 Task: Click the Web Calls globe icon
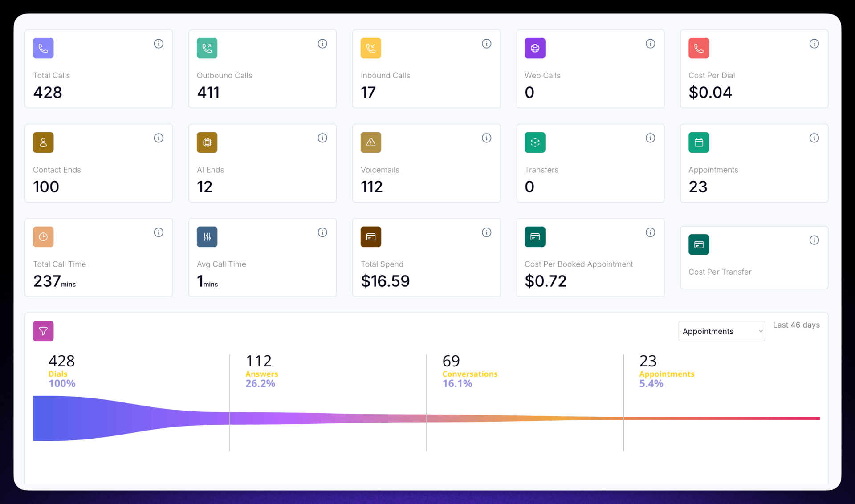coord(535,48)
